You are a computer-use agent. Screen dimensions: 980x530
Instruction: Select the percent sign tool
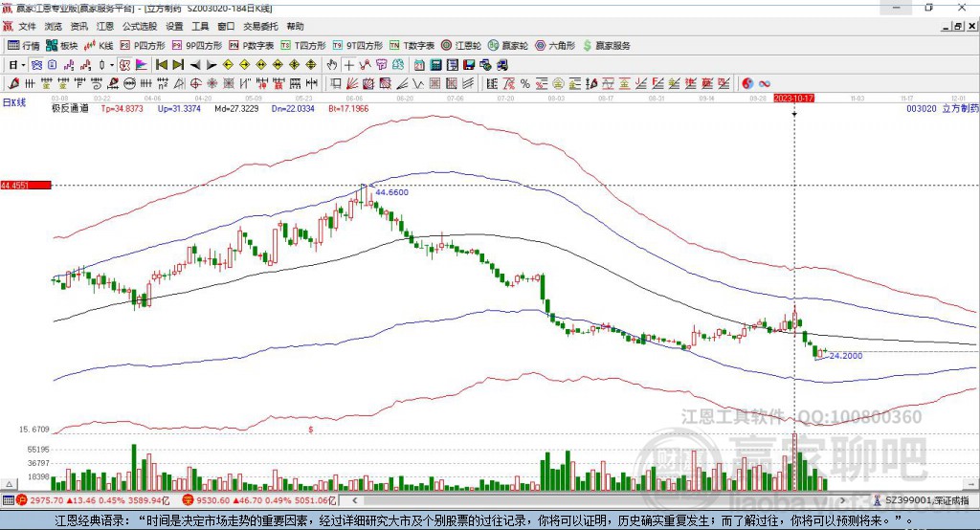pos(525,84)
